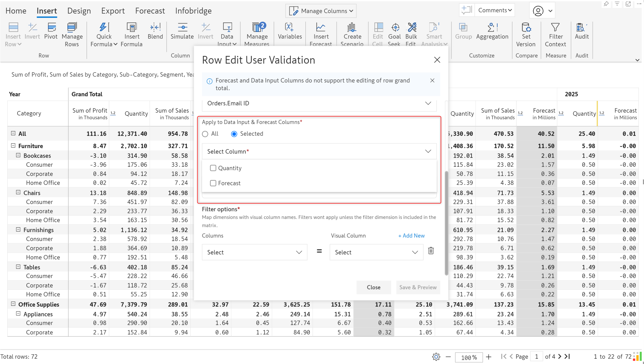
Task: Click the page number input field
Action: pyautogui.click(x=536, y=356)
